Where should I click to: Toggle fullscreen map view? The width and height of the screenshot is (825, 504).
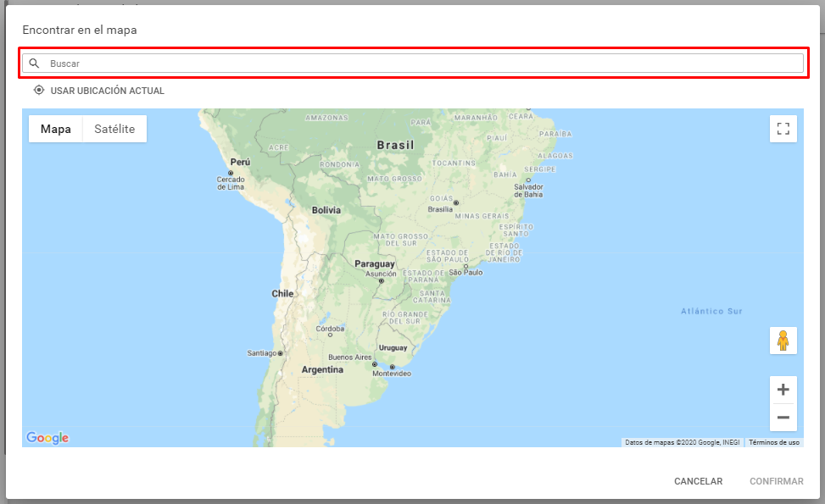tap(783, 129)
